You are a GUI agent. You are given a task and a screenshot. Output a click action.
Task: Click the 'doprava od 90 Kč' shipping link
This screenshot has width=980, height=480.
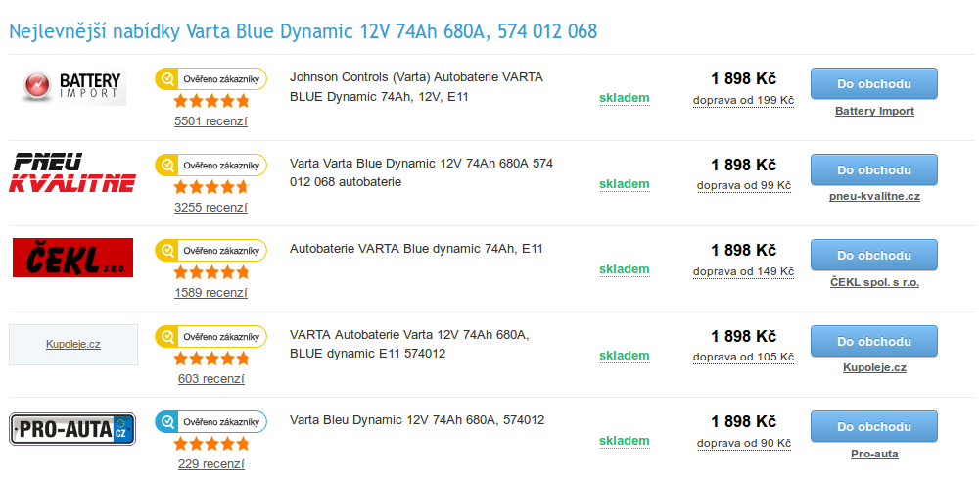[x=743, y=444]
